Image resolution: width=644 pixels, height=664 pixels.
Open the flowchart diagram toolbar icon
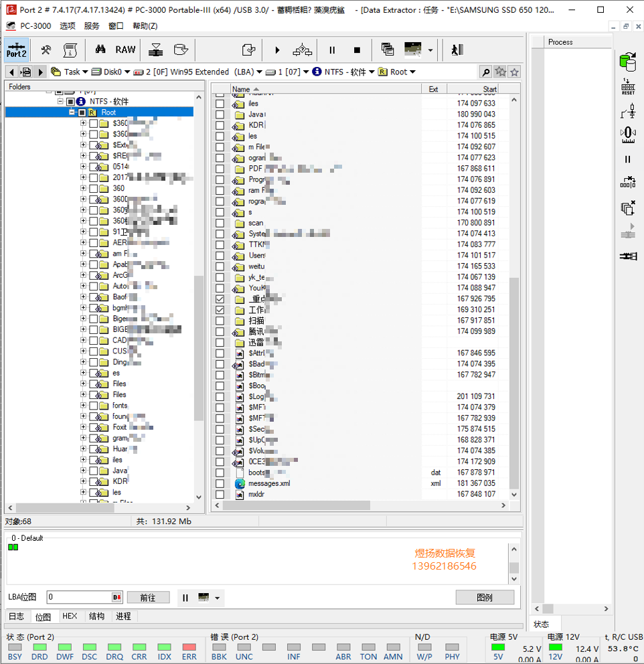[x=303, y=50]
